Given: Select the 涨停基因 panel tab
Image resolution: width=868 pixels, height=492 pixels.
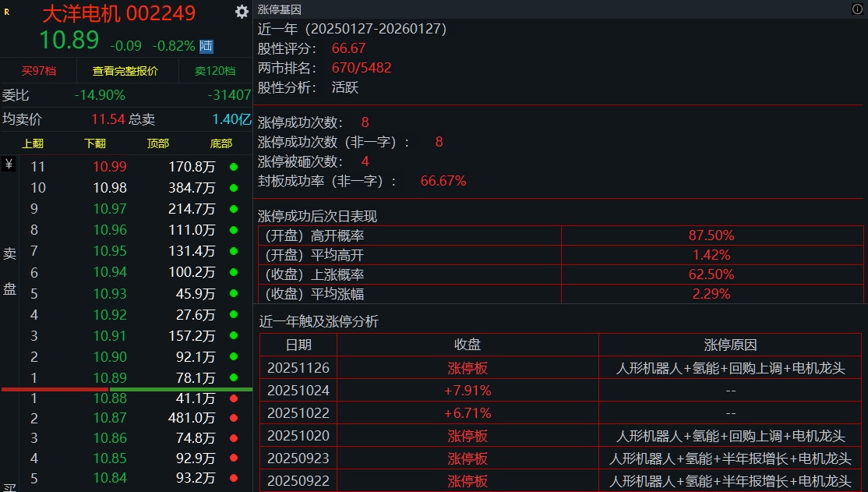Looking at the screenshot, I should pyautogui.click(x=280, y=9).
